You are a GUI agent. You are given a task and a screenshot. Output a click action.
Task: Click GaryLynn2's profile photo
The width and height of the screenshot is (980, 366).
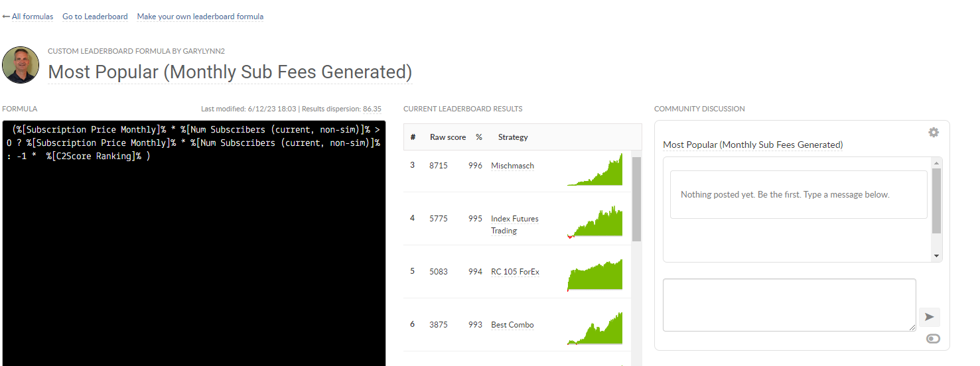click(x=21, y=65)
